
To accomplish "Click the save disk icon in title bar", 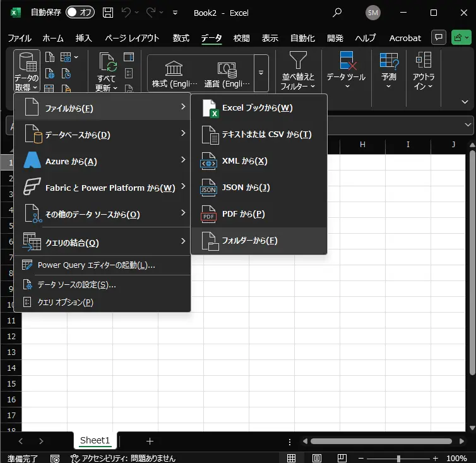I will point(108,13).
